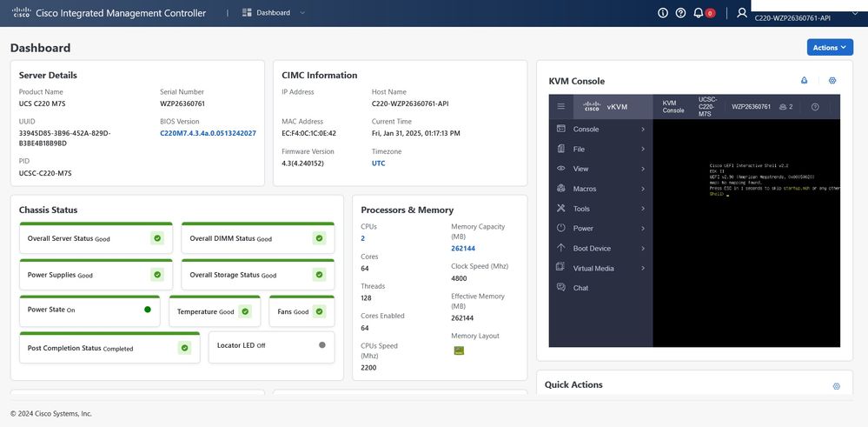Open the information icon in top bar
The height and width of the screenshot is (427, 868).
pyautogui.click(x=663, y=13)
